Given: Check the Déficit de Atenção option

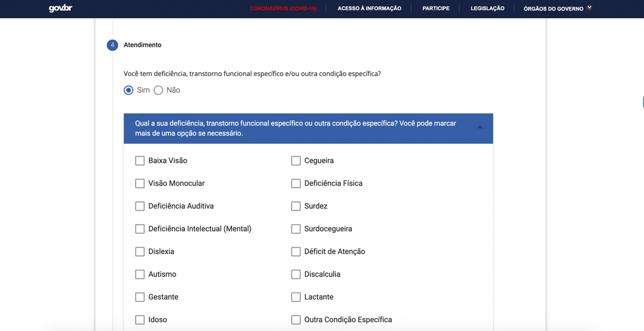Looking at the screenshot, I should click(296, 251).
